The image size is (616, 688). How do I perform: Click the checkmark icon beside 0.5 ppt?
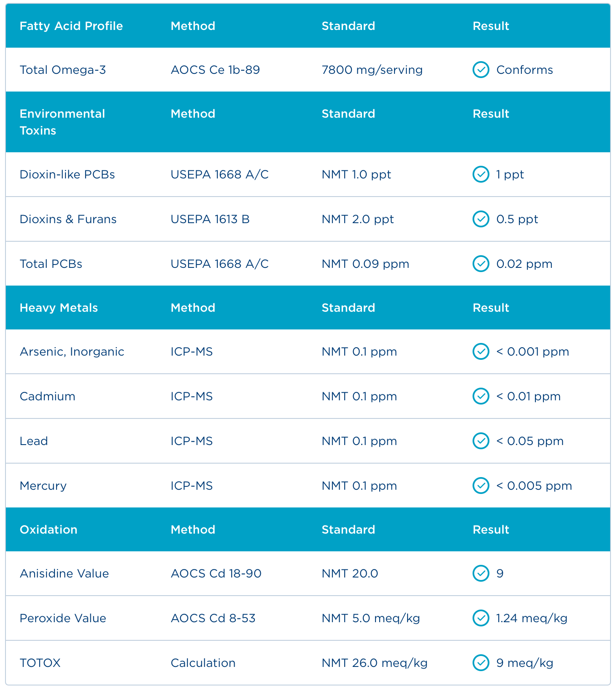[x=481, y=219]
